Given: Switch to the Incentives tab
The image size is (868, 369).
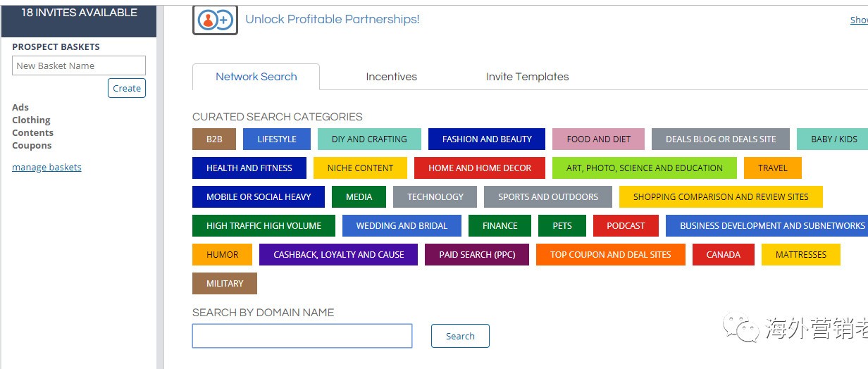Looking at the screenshot, I should click(391, 77).
